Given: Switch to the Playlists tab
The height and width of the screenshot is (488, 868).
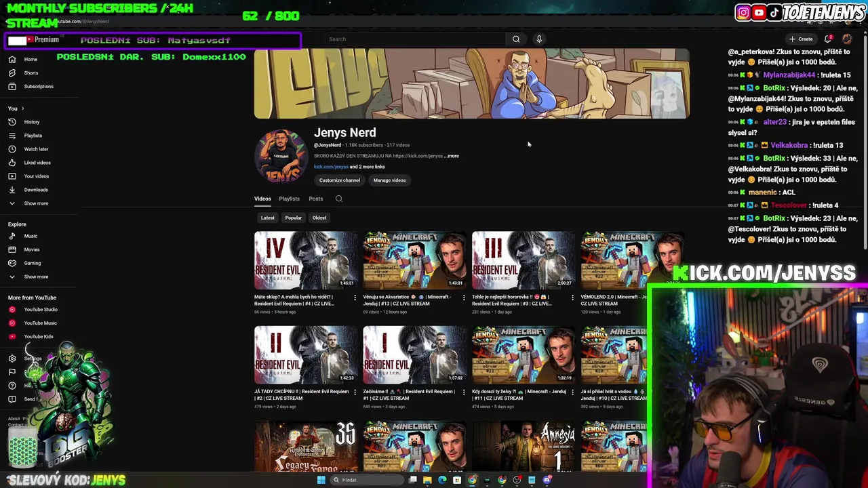Looking at the screenshot, I should point(289,199).
